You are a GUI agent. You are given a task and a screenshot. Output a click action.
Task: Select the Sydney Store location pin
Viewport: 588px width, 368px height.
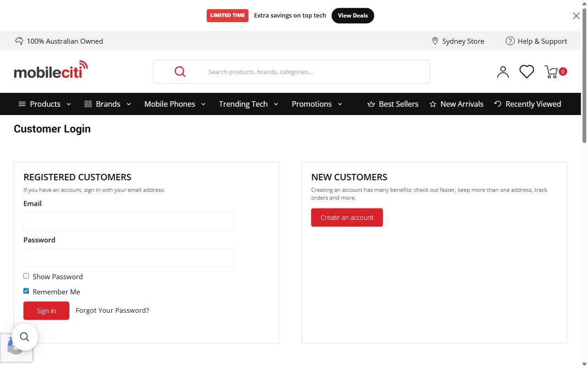(435, 41)
